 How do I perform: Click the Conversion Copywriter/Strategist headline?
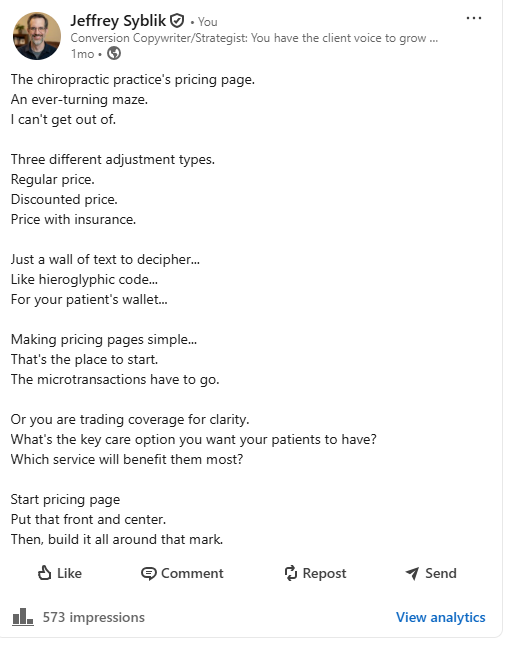(x=254, y=38)
